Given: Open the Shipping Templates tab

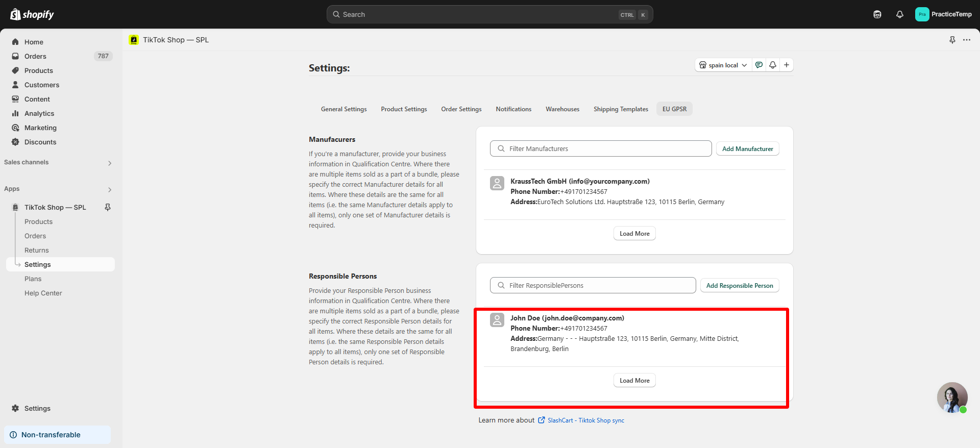Looking at the screenshot, I should coord(621,109).
